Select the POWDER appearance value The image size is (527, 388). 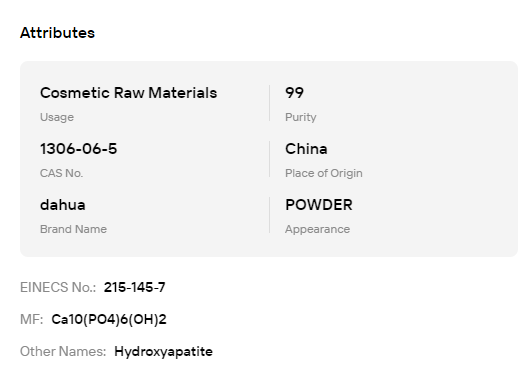pos(319,205)
